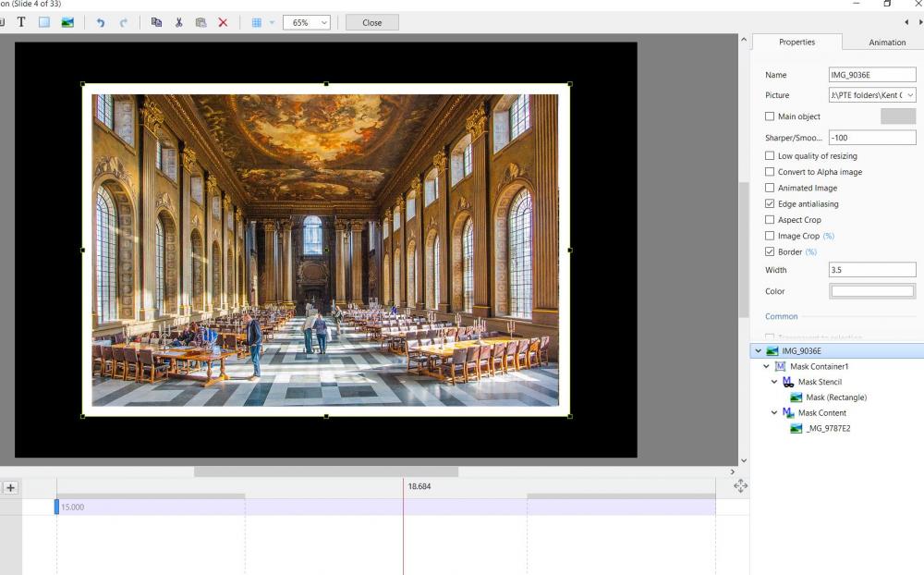Image resolution: width=924 pixels, height=575 pixels.
Task: Select Mask (Rectangle) in the object tree
Action: [835, 398]
